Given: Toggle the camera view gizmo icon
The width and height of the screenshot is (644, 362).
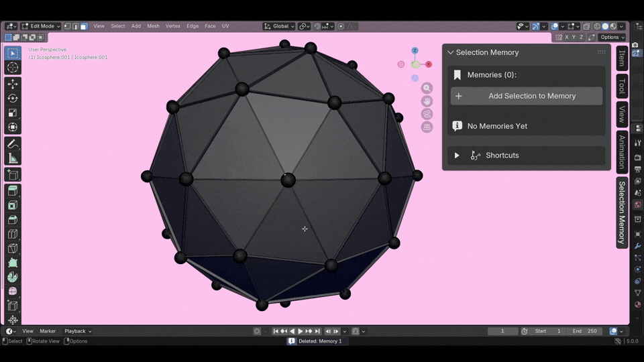Looking at the screenshot, I should [x=427, y=114].
